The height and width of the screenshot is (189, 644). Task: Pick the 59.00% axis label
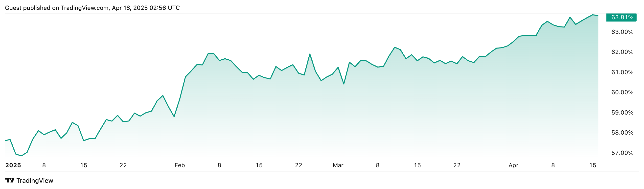(x=622, y=113)
